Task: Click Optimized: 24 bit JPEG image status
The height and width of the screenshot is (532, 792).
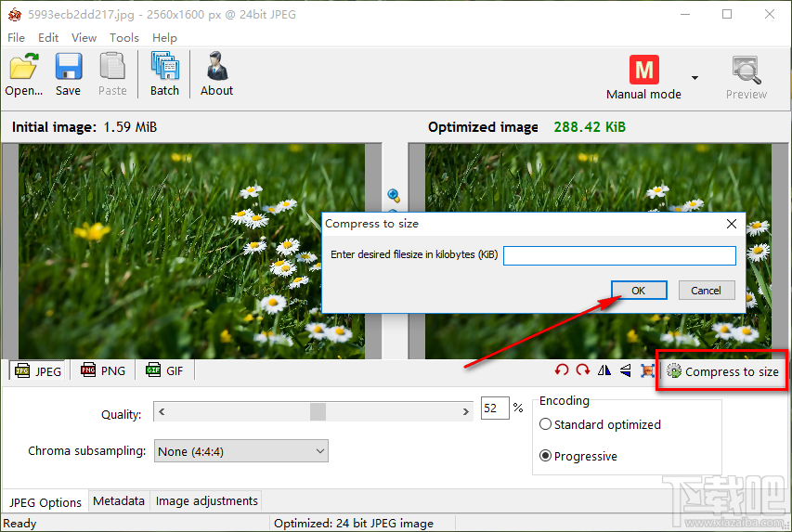Action: pos(354,524)
